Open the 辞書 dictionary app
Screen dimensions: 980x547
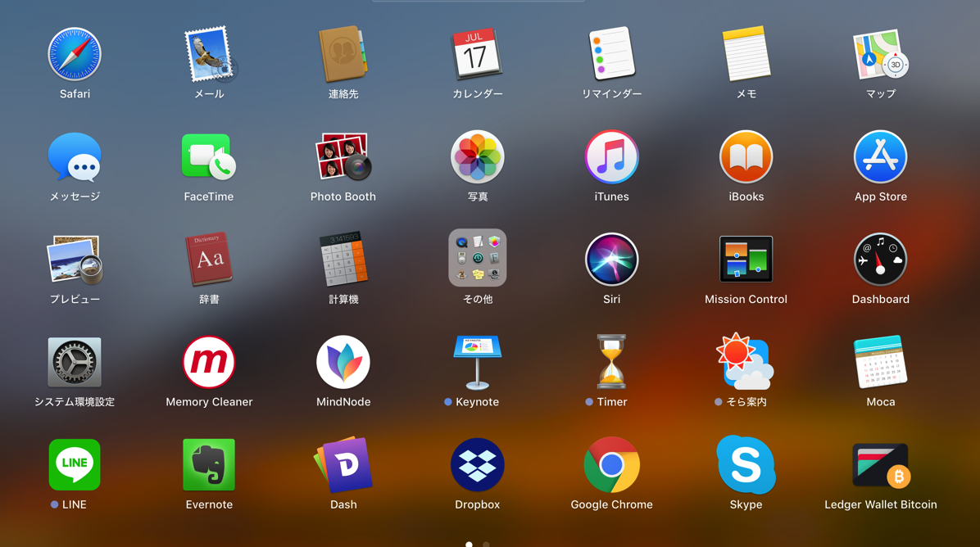click(209, 260)
